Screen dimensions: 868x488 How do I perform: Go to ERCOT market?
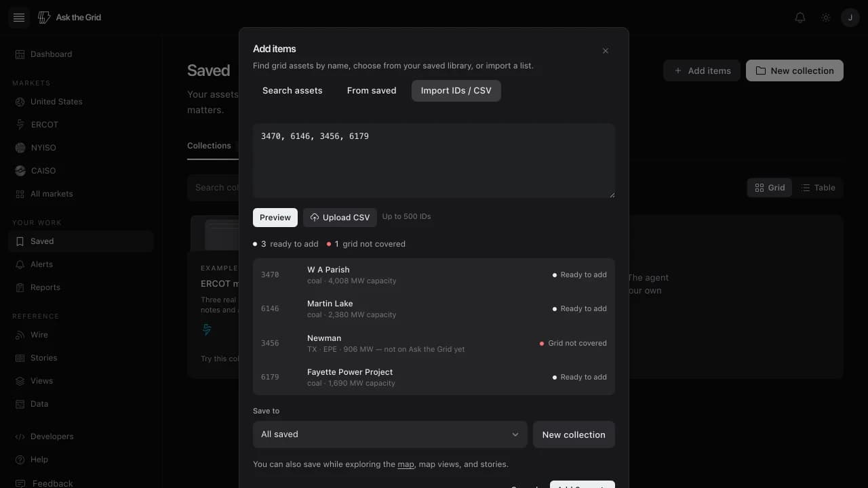click(x=81, y=125)
